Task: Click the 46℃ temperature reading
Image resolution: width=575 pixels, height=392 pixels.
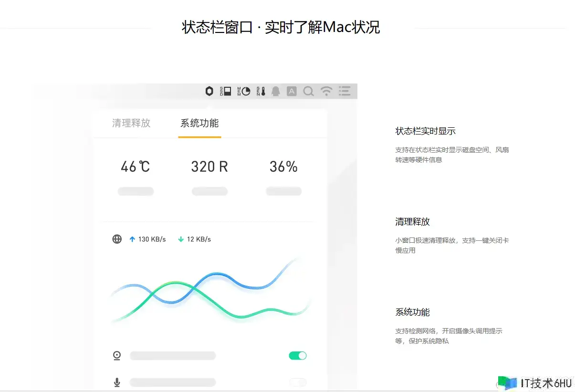Action: point(136,166)
